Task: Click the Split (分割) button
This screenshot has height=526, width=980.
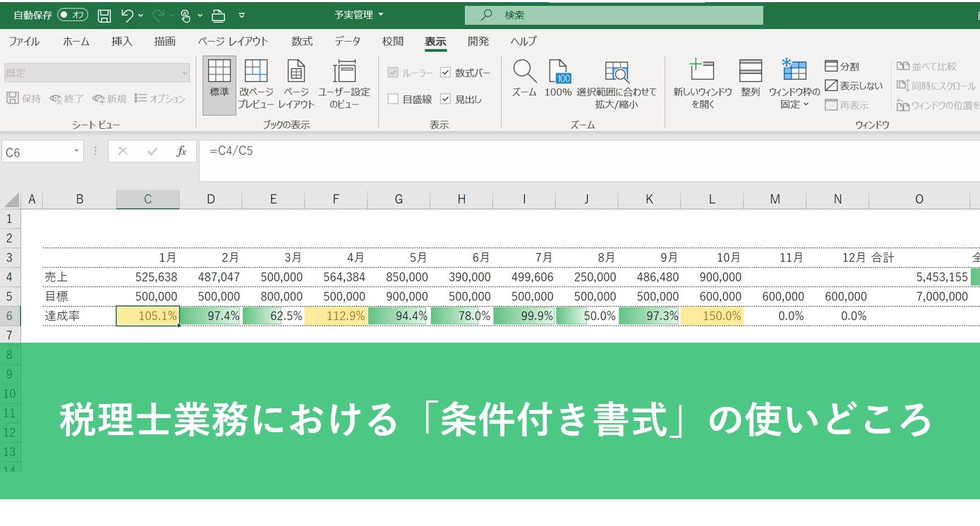Action: click(842, 66)
